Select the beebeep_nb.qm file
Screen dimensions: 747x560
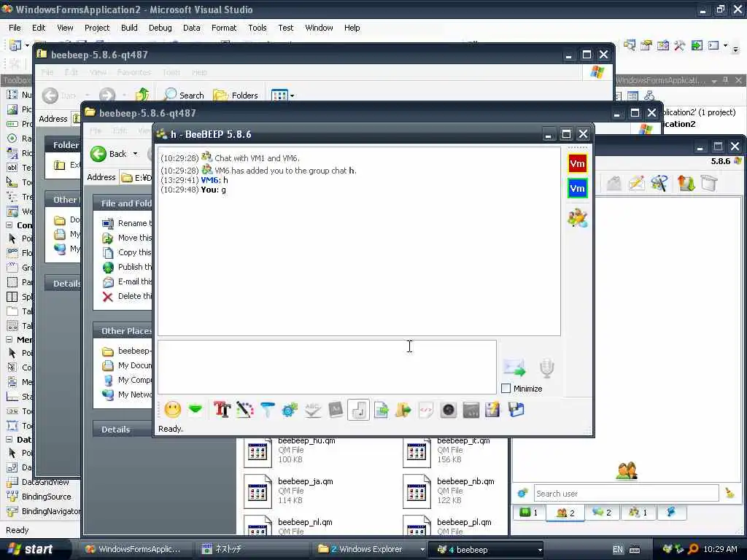pos(449,491)
